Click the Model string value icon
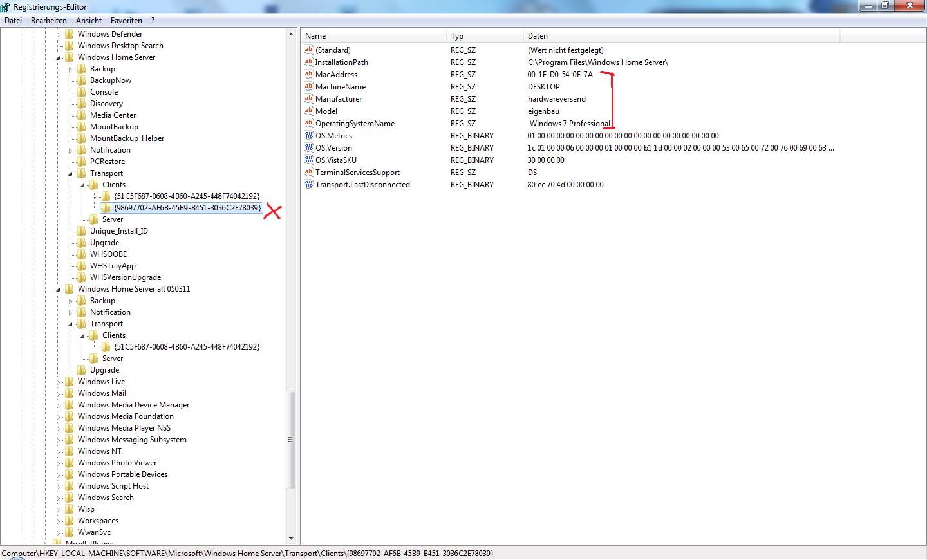This screenshot has width=927, height=560. (309, 111)
